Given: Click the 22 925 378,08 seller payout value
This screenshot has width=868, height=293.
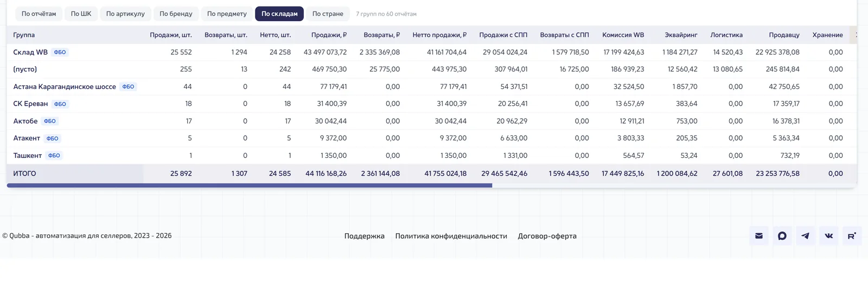Looking at the screenshot, I should pyautogui.click(x=777, y=52).
